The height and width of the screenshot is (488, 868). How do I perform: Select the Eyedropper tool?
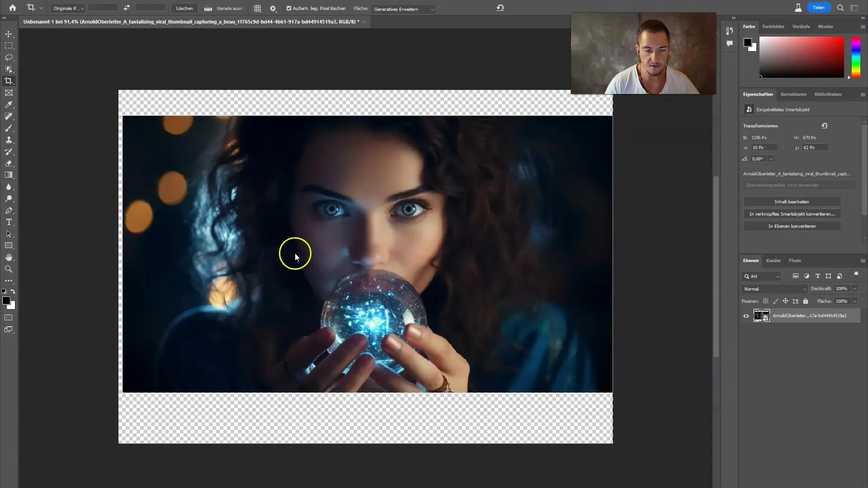click(9, 104)
